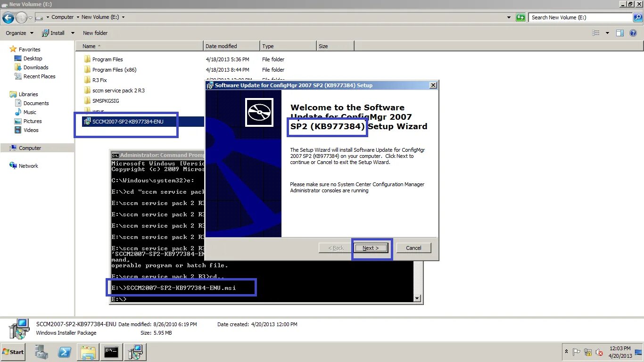Click the Install toolbar button
Viewport: 644px width, 362px height.
[x=53, y=33]
